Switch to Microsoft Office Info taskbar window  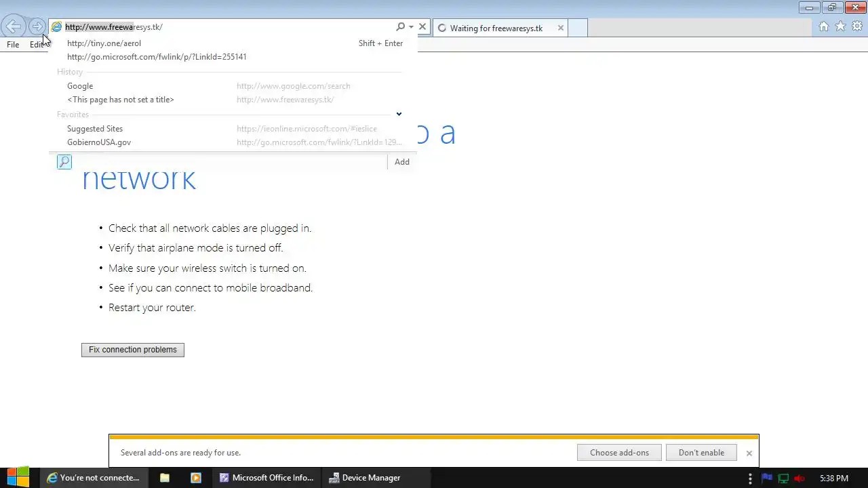coord(267,478)
